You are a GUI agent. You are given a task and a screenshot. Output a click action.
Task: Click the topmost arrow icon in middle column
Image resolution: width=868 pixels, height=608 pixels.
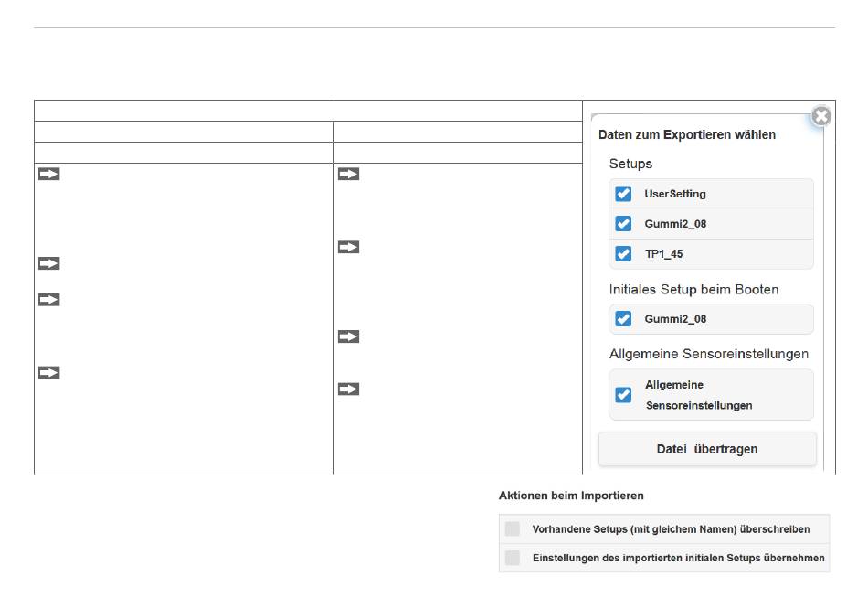pyautogui.click(x=348, y=174)
